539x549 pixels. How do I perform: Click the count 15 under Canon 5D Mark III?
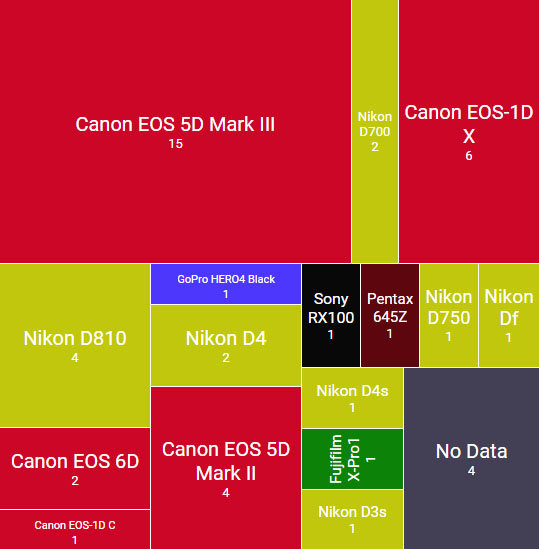click(175, 144)
